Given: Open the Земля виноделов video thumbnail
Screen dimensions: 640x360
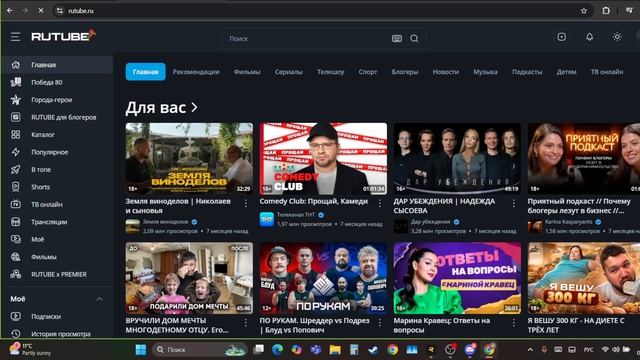Looking at the screenshot, I should coord(189,158).
